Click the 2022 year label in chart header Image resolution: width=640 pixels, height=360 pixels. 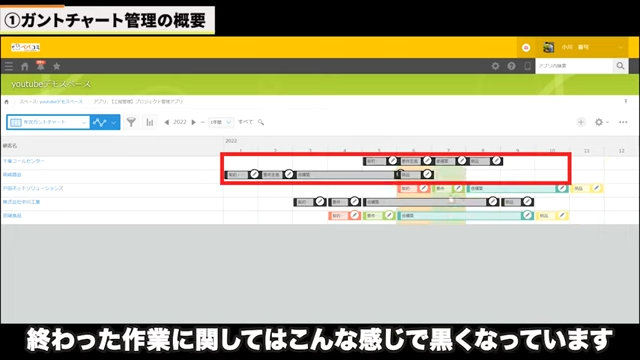point(231,141)
